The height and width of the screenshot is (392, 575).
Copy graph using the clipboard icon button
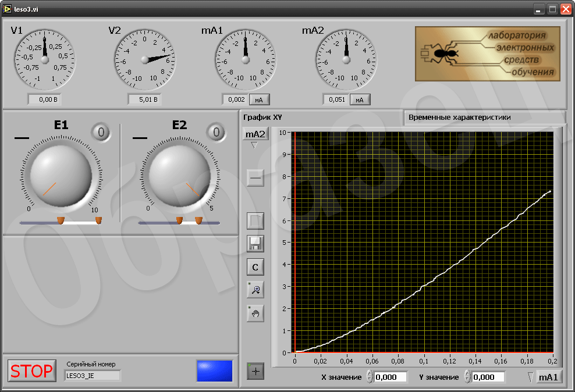[255, 221]
